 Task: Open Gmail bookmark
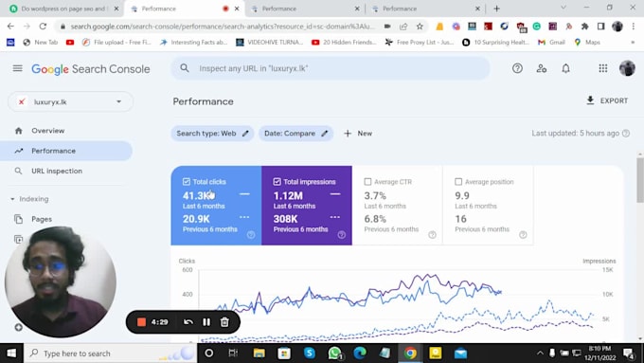coord(551,42)
